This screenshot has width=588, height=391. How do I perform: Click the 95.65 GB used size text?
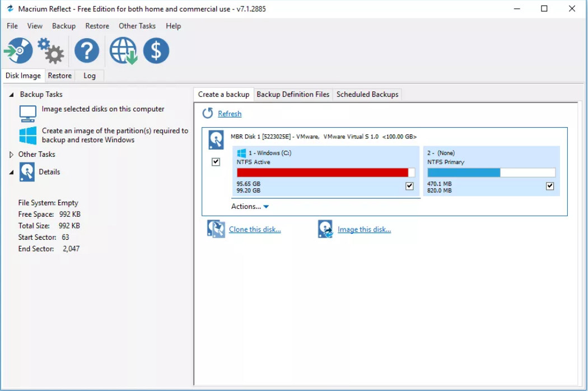(x=248, y=184)
